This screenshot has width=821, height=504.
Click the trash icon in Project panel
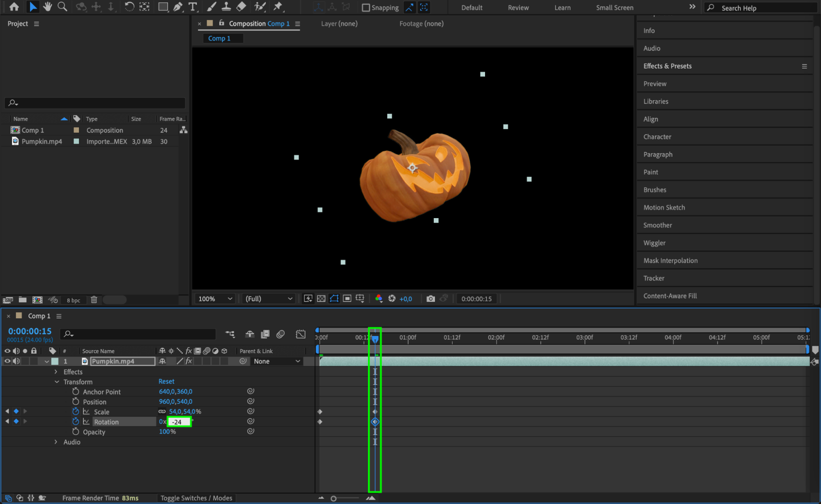click(x=94, y=300)
